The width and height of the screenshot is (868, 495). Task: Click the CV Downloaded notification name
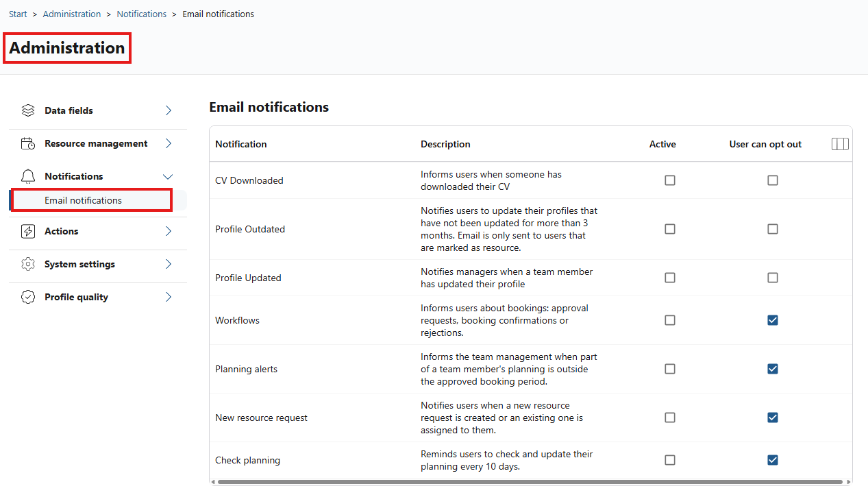coord(249,180)
